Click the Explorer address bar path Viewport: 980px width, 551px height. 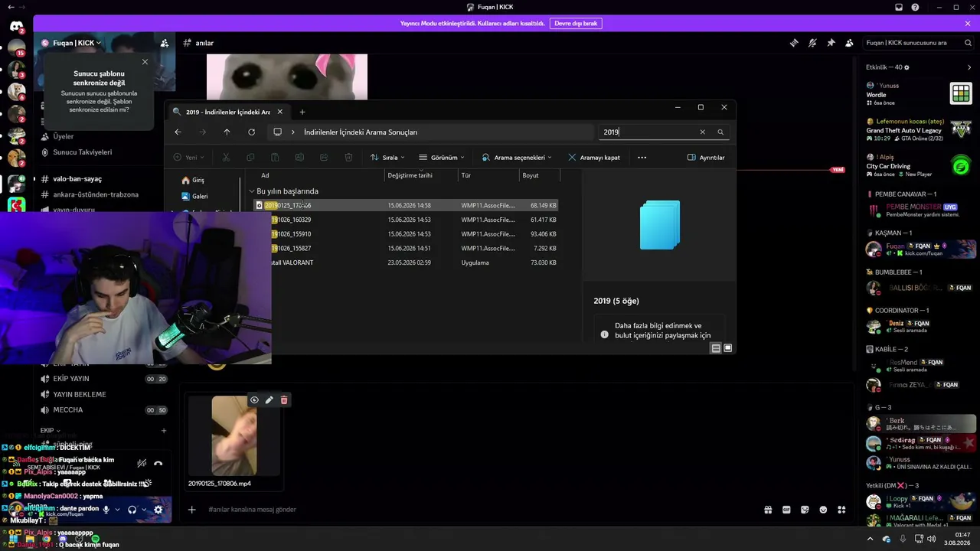(x=361, y=132)
